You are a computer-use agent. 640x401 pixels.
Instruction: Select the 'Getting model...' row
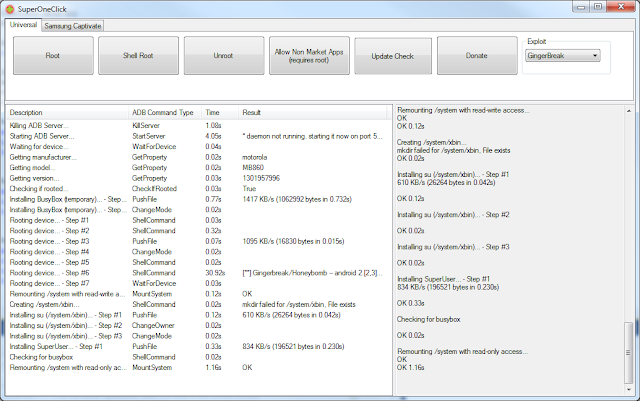pos(197,167)
